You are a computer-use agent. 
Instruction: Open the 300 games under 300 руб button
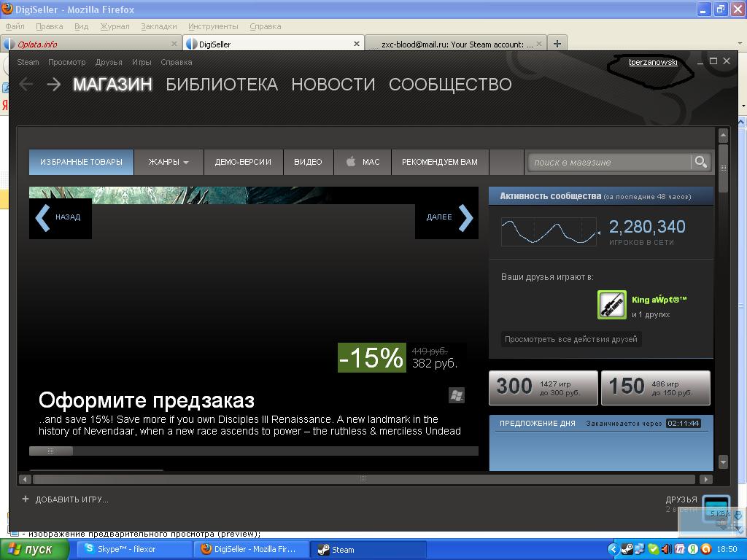pos(543,388)
